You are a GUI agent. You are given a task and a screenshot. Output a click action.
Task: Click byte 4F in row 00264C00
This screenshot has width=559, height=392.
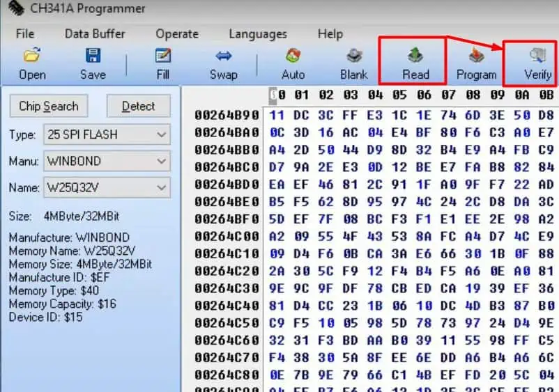click(350, 237)
